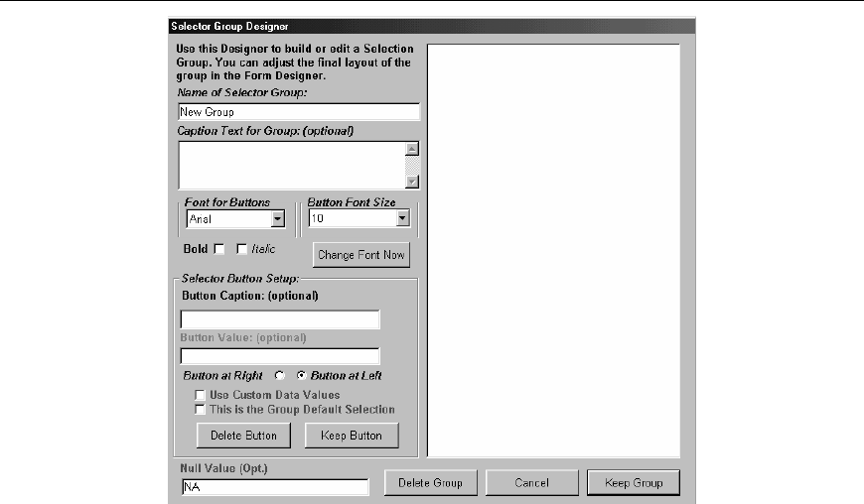Check This is the Group Default Selection
The height and width of the screenshot is (504, 864).
coord(200,410)
